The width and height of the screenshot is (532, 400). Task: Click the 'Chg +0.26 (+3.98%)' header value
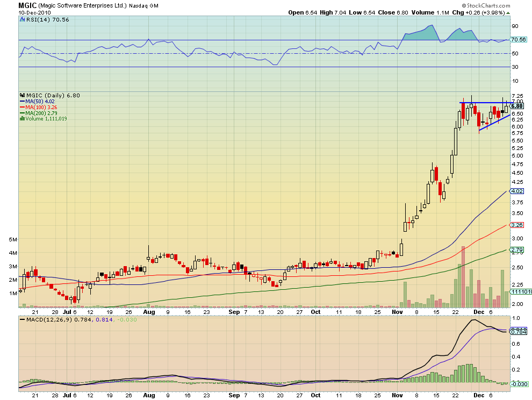tap(478, 12)
